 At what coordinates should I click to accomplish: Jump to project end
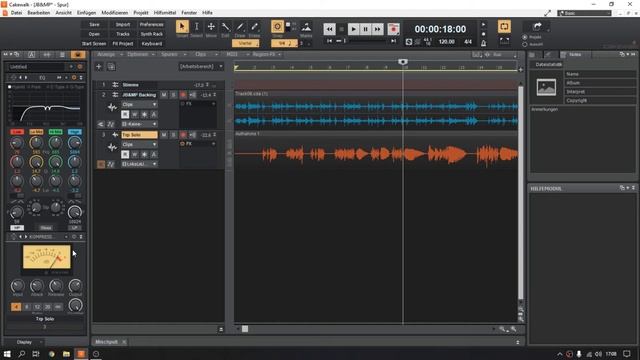(393, 41)
